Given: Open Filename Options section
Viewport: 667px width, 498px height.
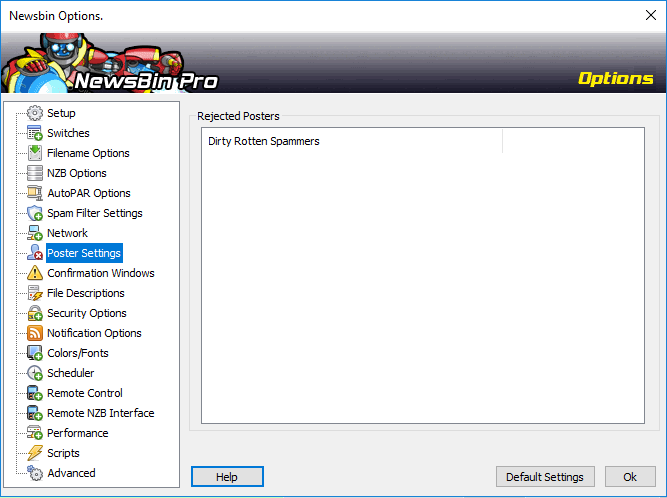Looking at the screenshot, I should coord(88,153).
